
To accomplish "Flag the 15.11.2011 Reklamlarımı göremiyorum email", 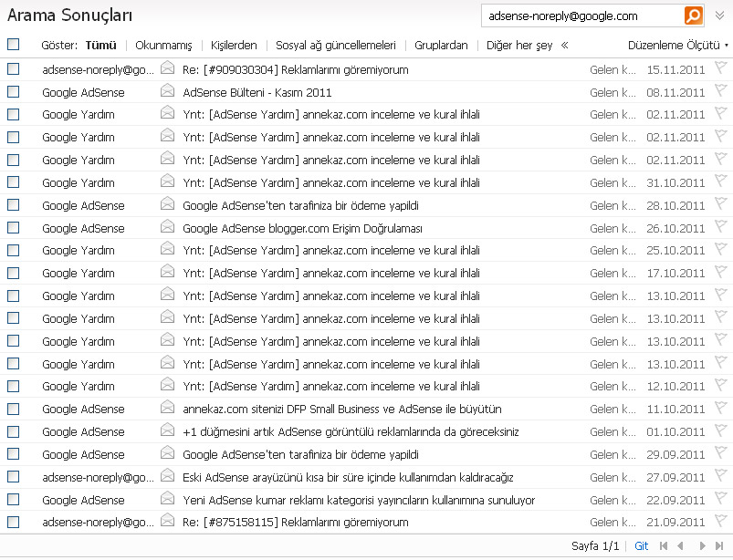I will tap(720, 68).
